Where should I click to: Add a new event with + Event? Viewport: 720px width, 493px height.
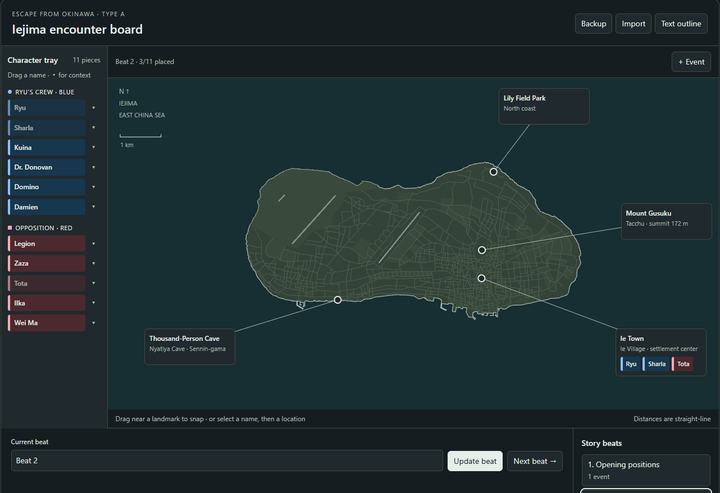click(x=691, y=62)
